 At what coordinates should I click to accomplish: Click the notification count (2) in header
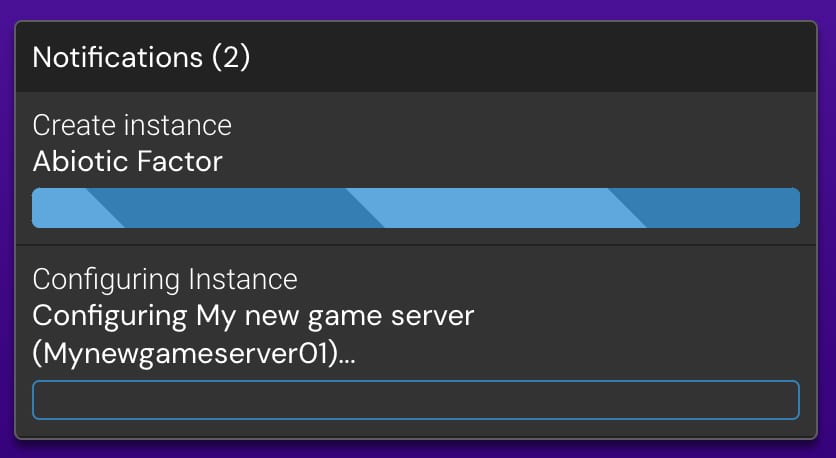230,57
